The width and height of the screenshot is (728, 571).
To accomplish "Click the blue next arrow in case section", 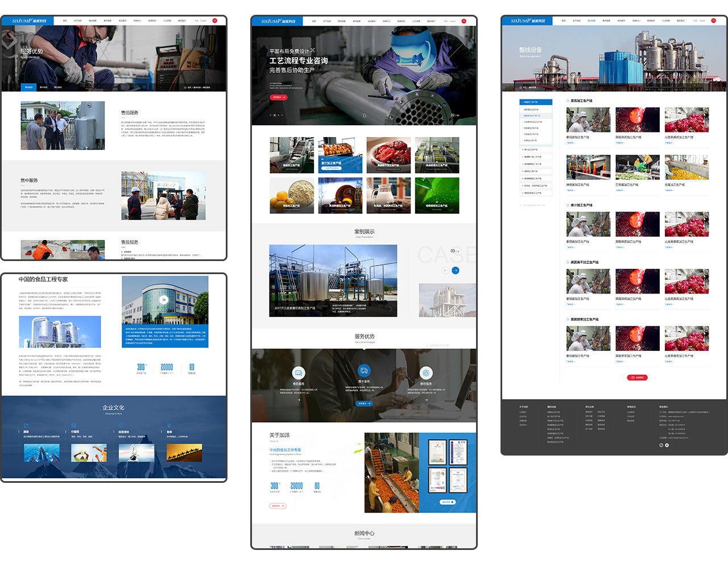I will coord(455,270).
